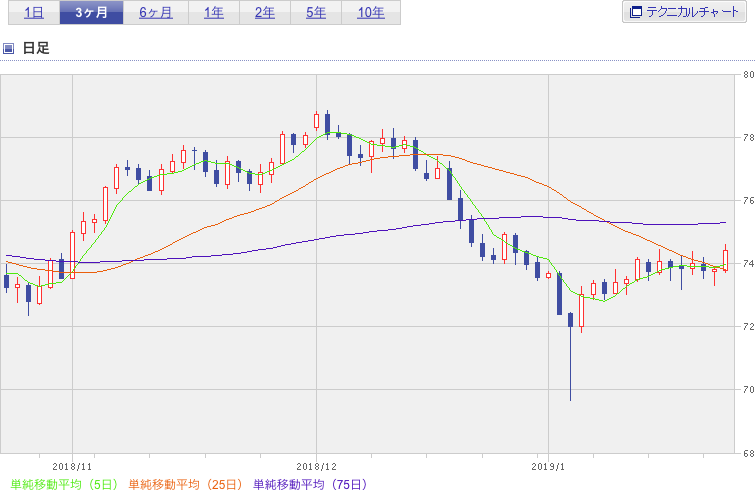Select the 3ヶ月 period tab
This screenshot has width=755, height=493.
(x=91, y=12)
